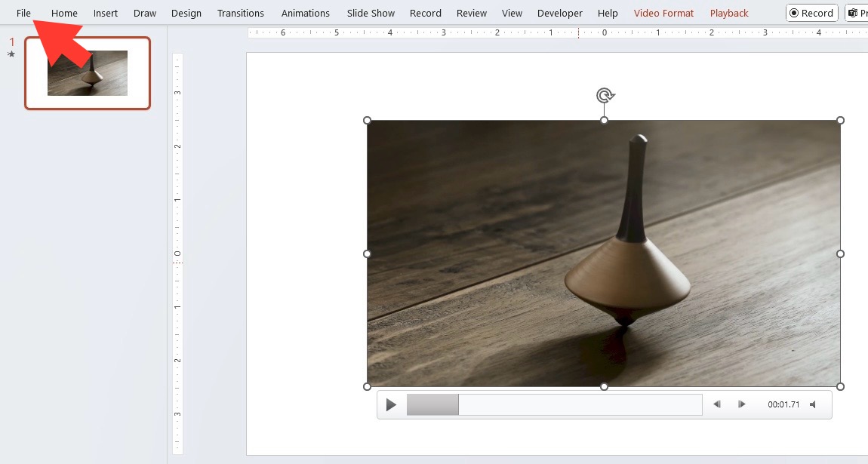Open the Help tab

pos(608,13)
